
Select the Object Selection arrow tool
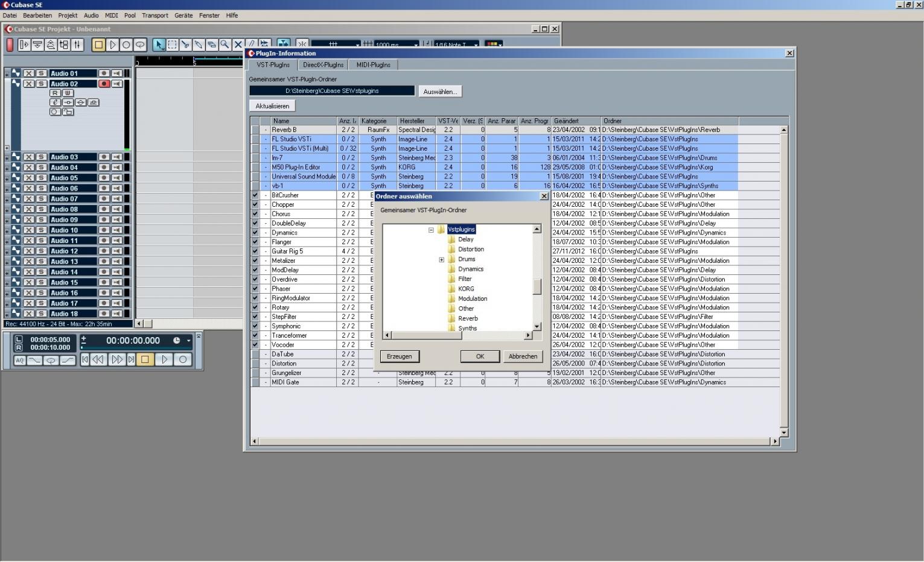pos(159,45)
